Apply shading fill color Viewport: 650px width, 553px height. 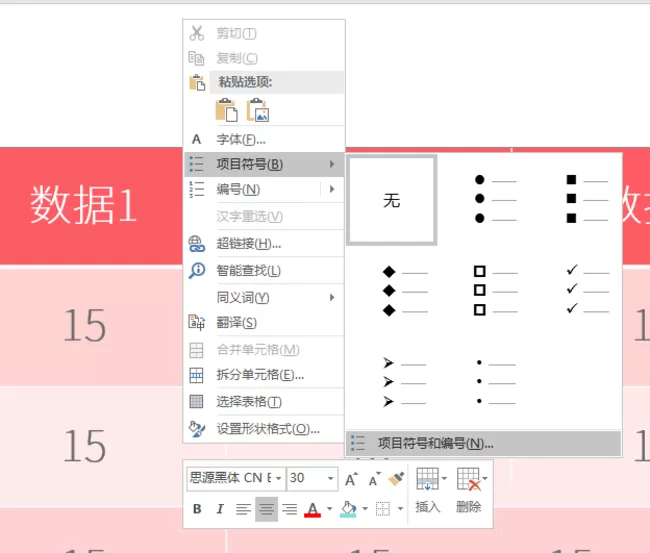pyautogui.click(x=348, y=509)
